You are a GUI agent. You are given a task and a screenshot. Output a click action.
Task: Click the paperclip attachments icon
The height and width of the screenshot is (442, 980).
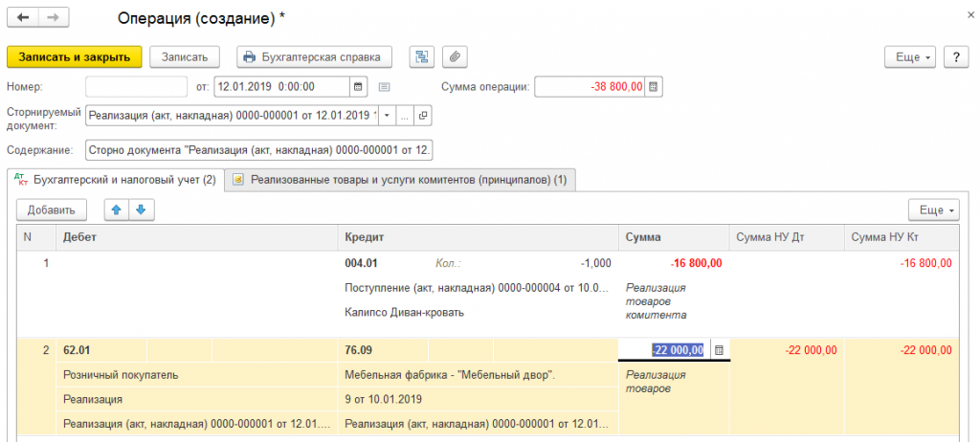tap(455, 57)
